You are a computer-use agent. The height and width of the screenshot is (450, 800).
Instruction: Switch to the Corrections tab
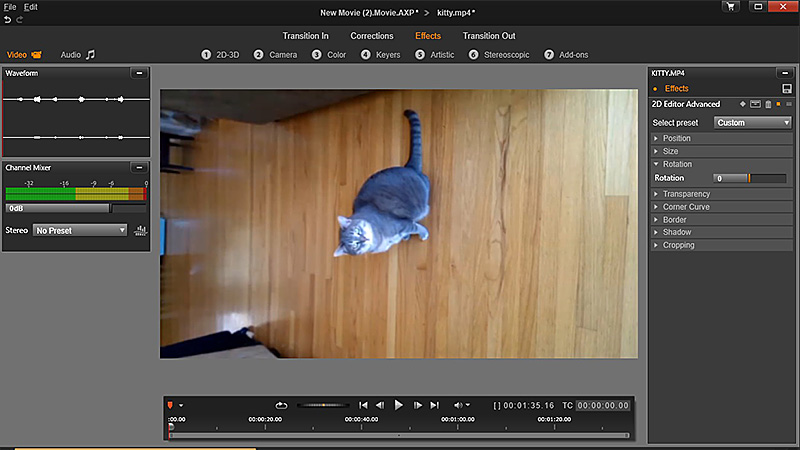pyautogui.click(x=371, y=36)
